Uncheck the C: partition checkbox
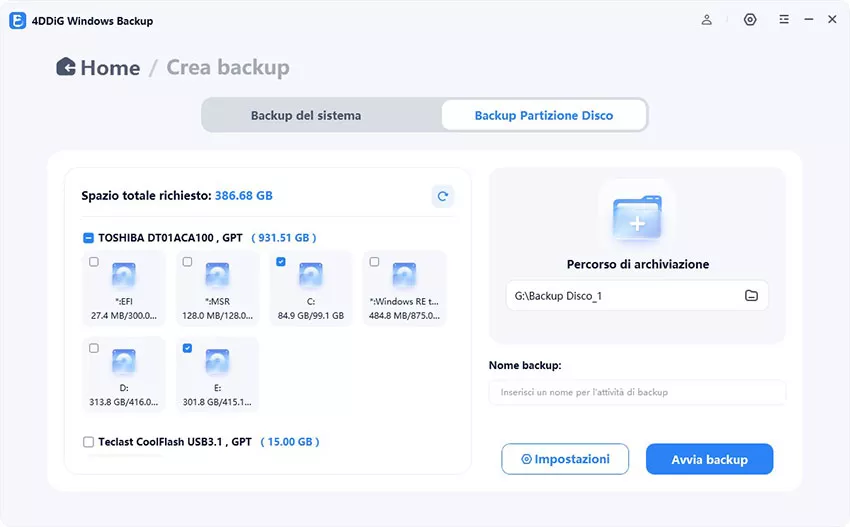Screen dimensions: 850x527 [281, 262]
